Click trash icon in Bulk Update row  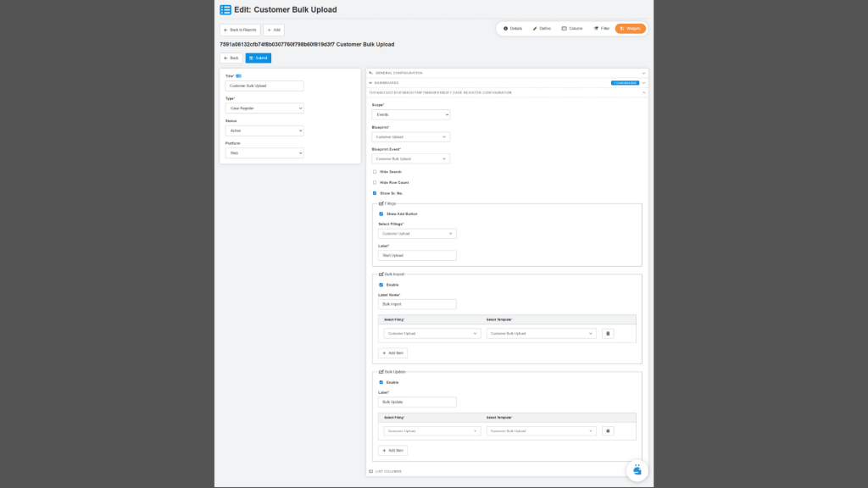(x=608, y=431)
